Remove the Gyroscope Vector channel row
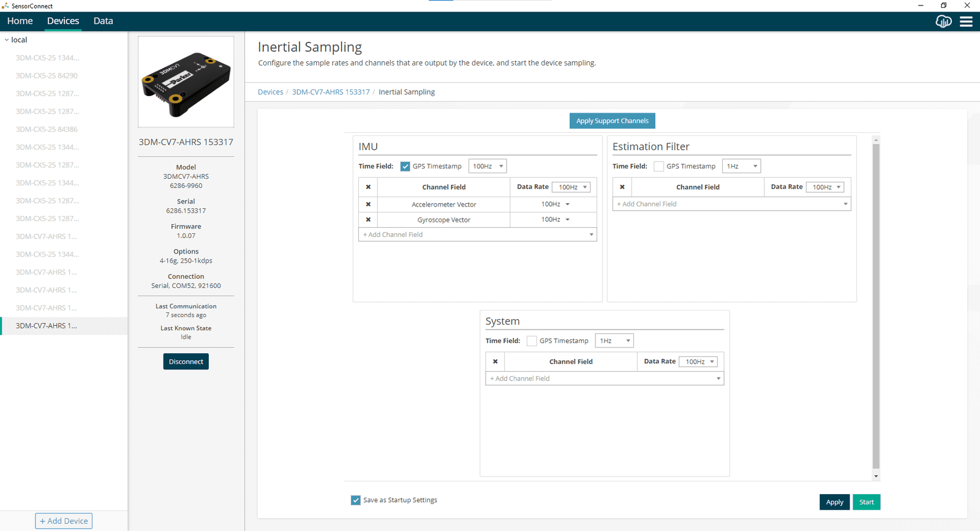980x531 pixels. coord(368,219)
